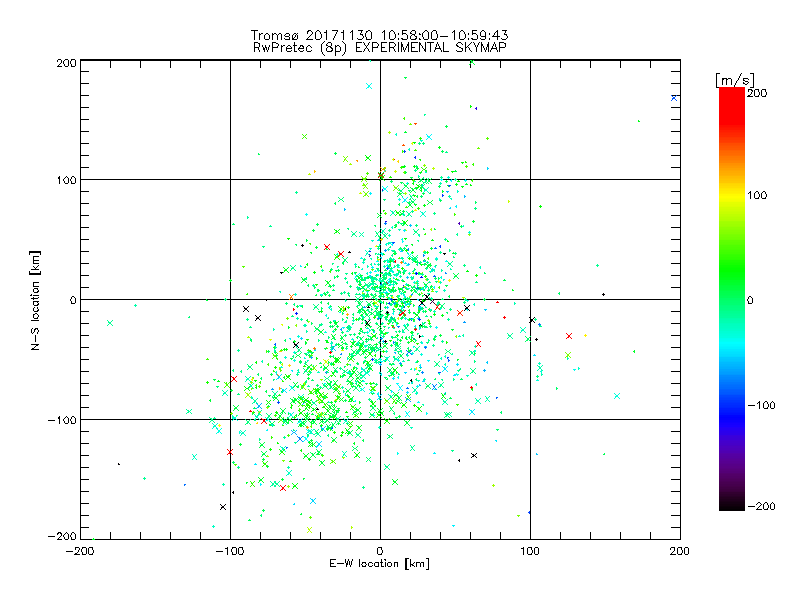The height and width of the screenshot is (600, 800).
Task: Click the subtitle "RwPretec (8p) EXPERIMENTAL SKYMAP"
Action: point(379,47)
